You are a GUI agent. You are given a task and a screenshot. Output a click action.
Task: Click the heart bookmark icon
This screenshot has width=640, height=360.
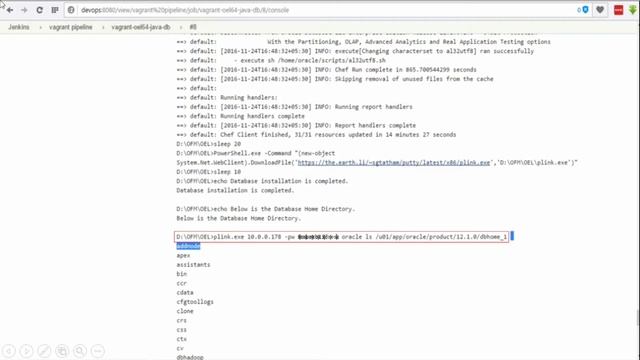coord(600,10)
